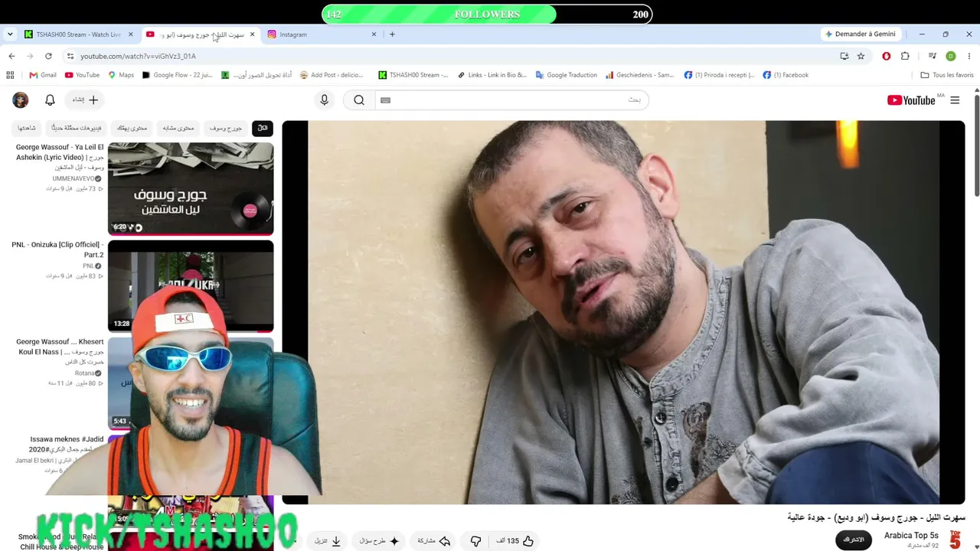Close the YouTube video tab

[252, 34]
